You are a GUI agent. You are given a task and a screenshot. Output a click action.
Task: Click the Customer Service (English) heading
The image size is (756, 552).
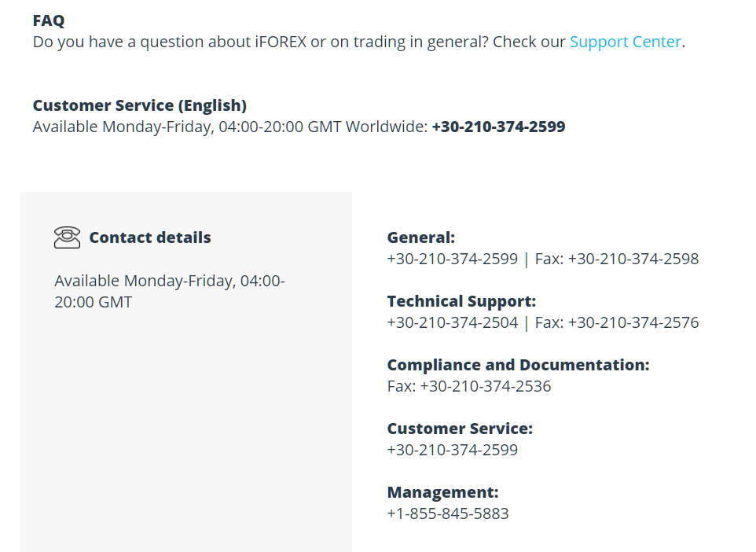click(140, 105)
